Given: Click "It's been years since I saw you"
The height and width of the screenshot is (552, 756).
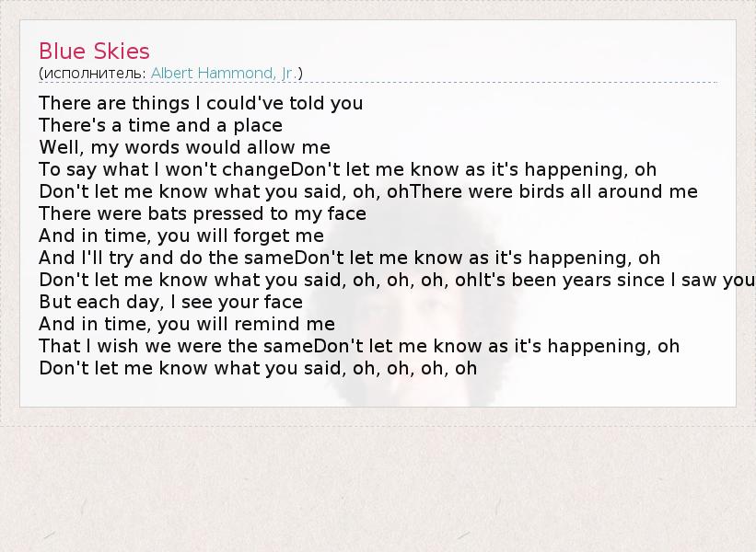Looking at the screenshot, I should tap(619, 280).
